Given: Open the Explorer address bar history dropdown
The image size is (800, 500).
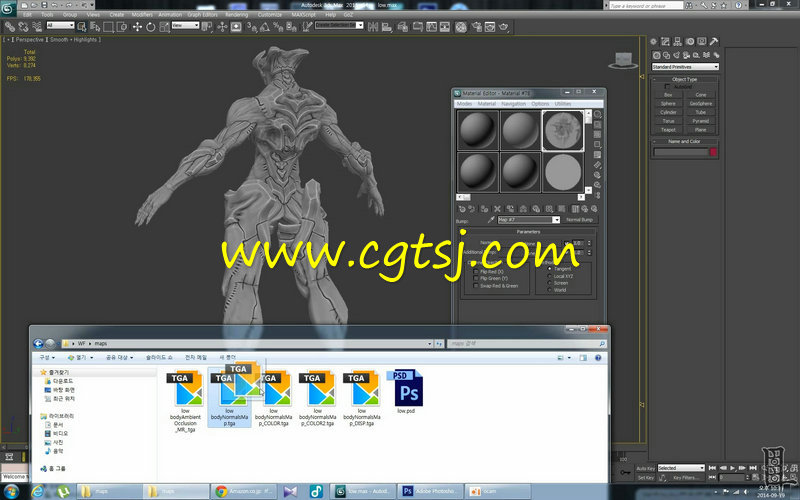Looking at the screenshot, I should point(430,344).
